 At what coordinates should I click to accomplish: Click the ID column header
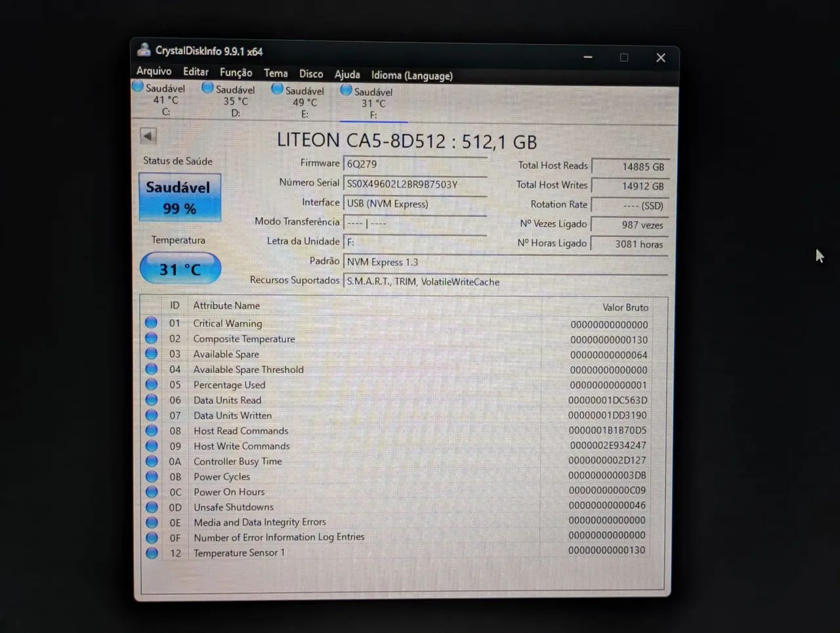coord(175,305)
